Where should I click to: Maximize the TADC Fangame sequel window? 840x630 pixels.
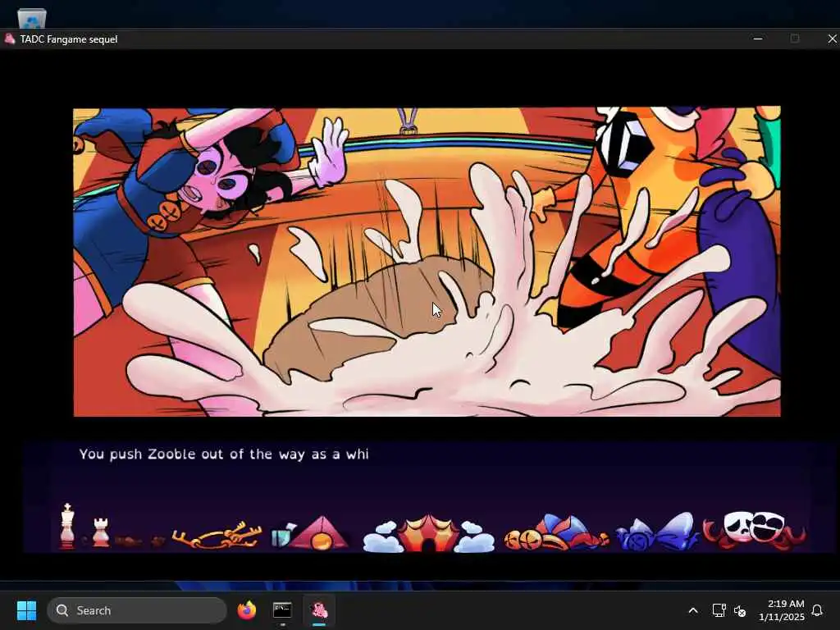coord(794,39)
